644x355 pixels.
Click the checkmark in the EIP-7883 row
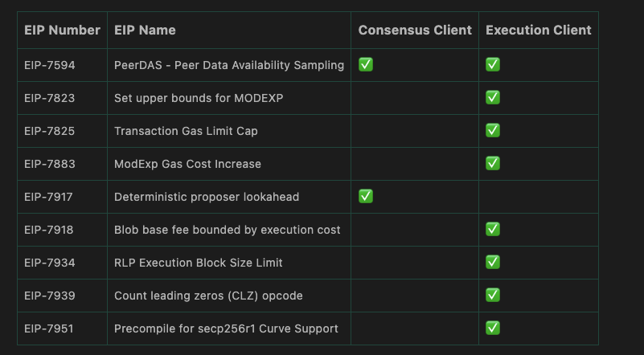point(493,163)
